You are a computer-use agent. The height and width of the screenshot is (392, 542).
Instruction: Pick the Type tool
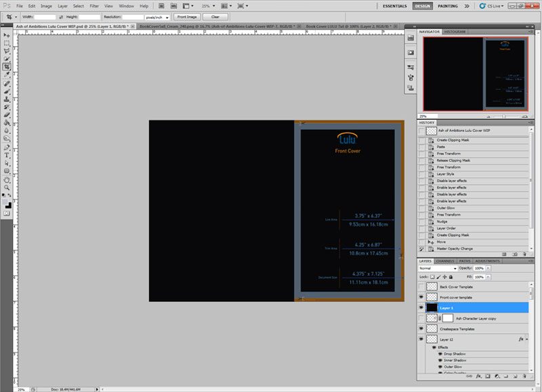7,154
